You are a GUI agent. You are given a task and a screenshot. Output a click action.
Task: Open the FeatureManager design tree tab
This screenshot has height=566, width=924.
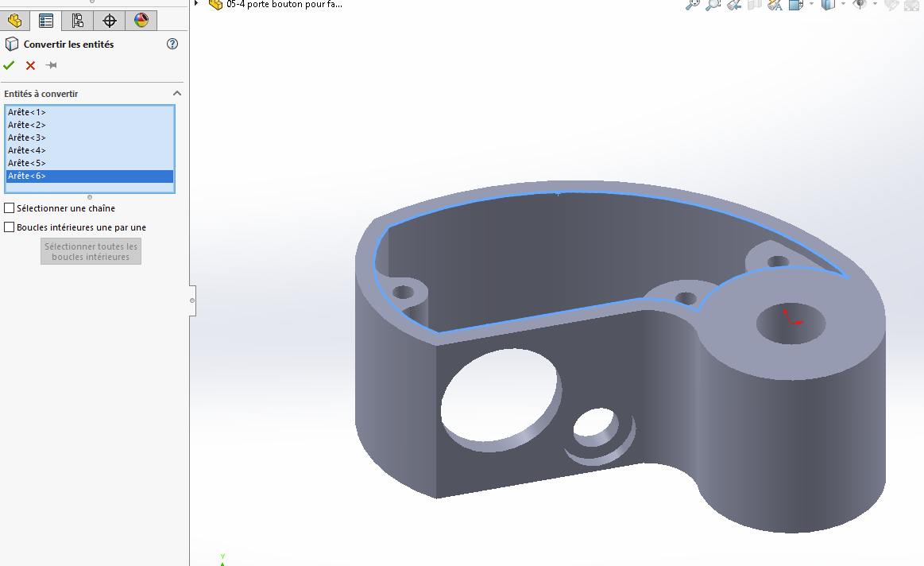[15, 21]
